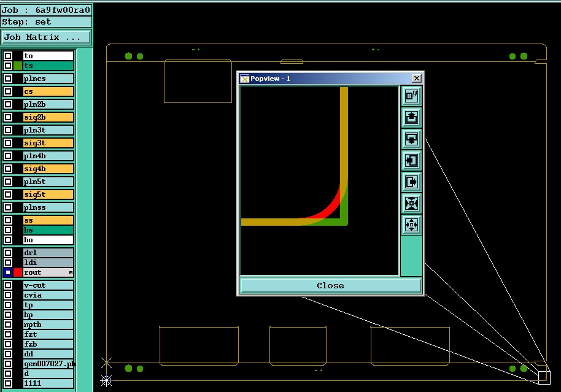Select layer name fzb
The image size is (561, 392).
click(x=48, y=344)
